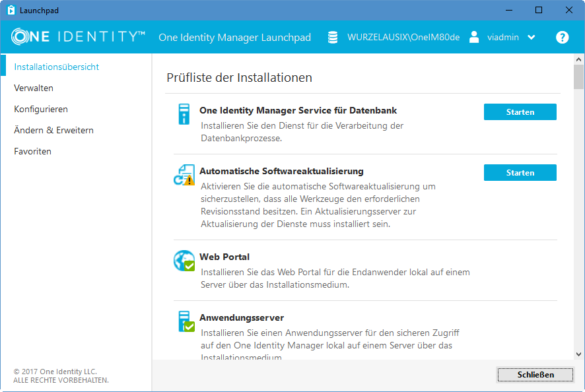585x392 pixels.
Task: Click the Prüfliste der Installationen heading
Action: pos(239,78)
